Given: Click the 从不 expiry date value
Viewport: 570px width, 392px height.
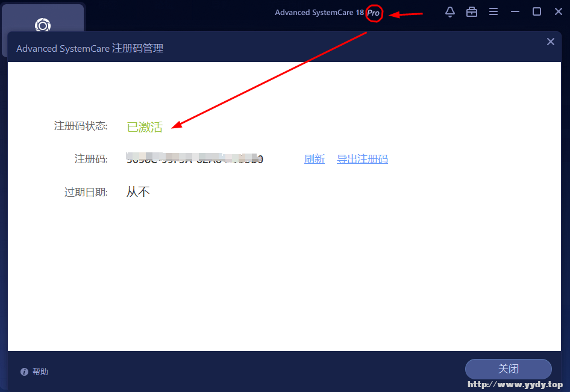Looking at the screenshot, I should pyautogui.click(x=138, y=191).
